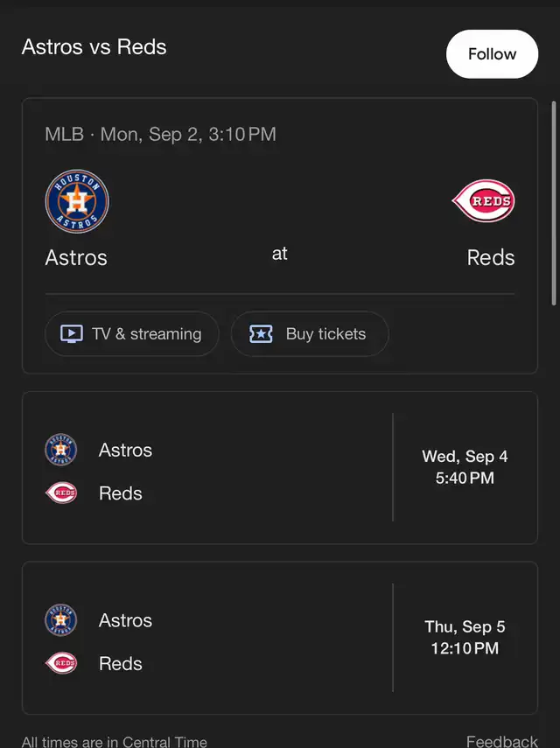
Task: Select the Wed, Sep 4 5:40 PM game
Action: point(280,467)
